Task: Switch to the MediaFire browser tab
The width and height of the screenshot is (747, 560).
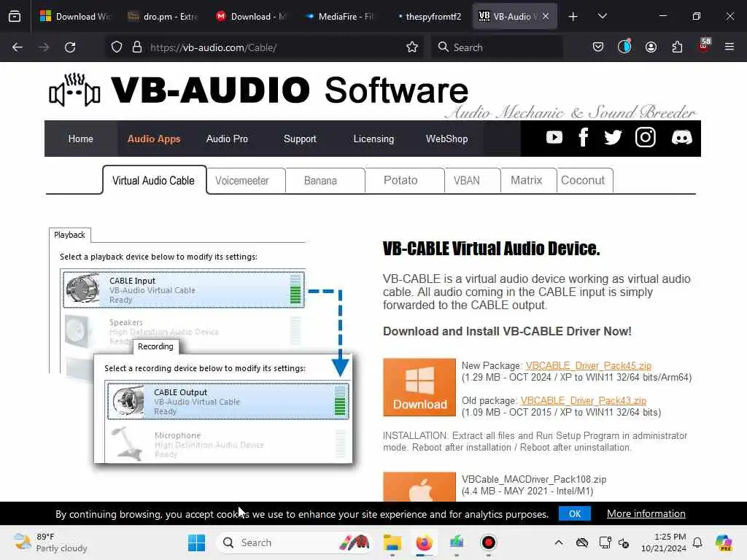Action: [338, 16]
